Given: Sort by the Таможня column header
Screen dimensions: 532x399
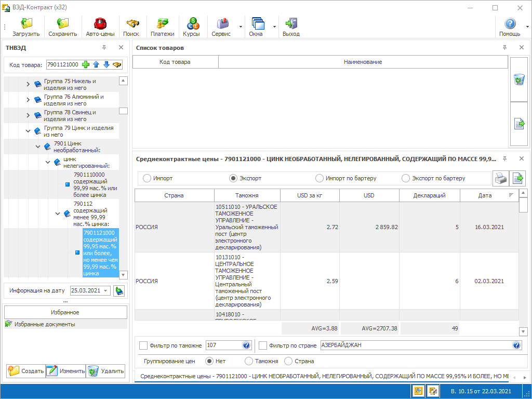Looking at the screenshot, I should pyautogui.click(x=247, y=195).
